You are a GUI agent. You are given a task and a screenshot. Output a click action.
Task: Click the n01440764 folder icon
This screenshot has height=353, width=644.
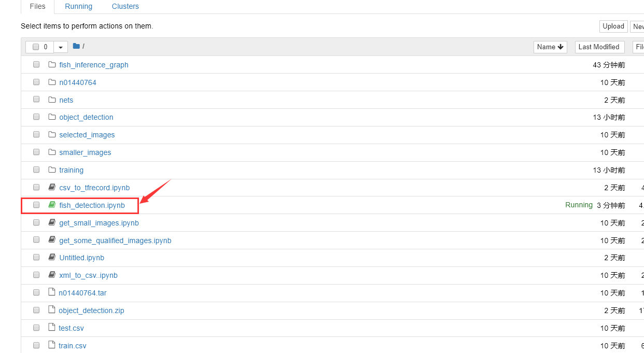52,82
